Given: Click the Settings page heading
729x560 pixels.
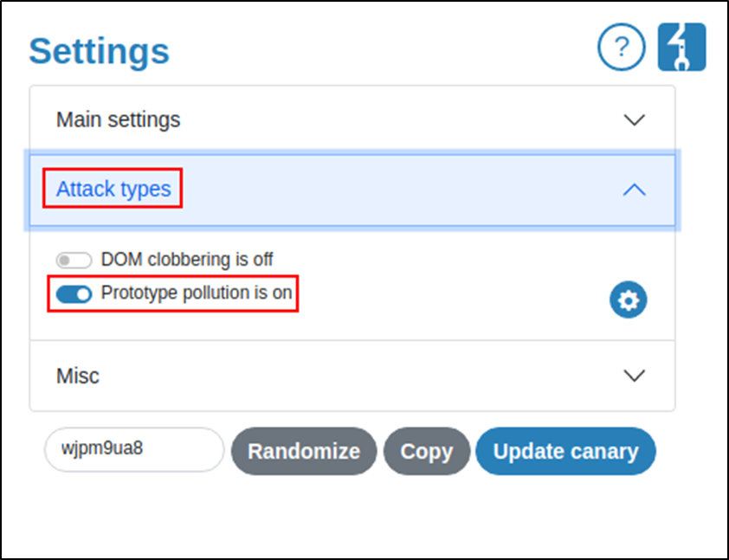Looking at the screenshot, I should tap(100, 52).
